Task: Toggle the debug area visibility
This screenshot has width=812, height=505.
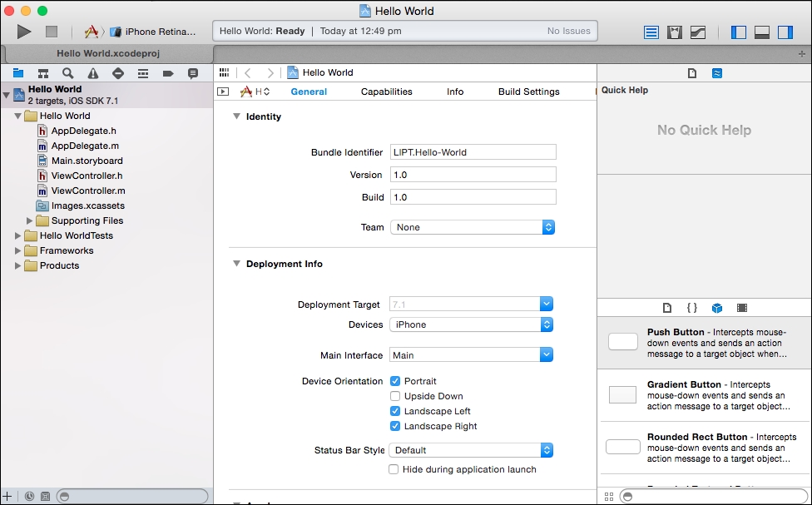Action: pos(762,32)
